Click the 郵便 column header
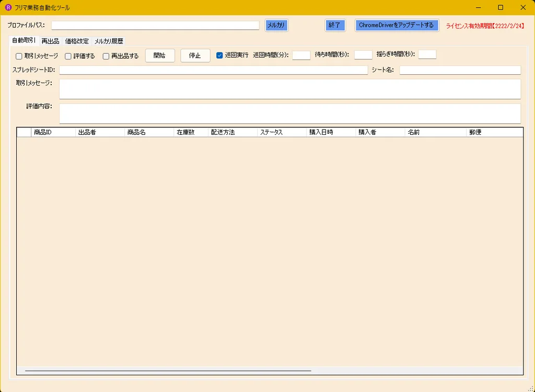535x392 pixels. tap(495, 132)
